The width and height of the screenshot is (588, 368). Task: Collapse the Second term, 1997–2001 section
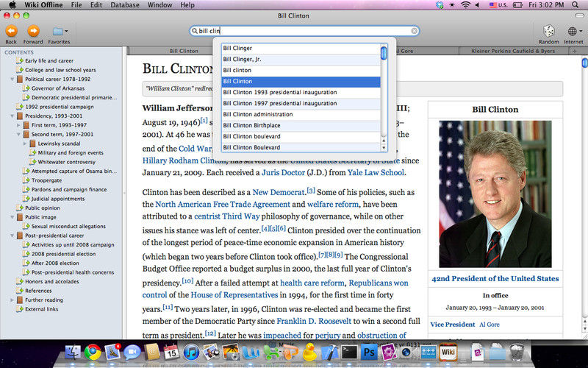pos(18,135)
